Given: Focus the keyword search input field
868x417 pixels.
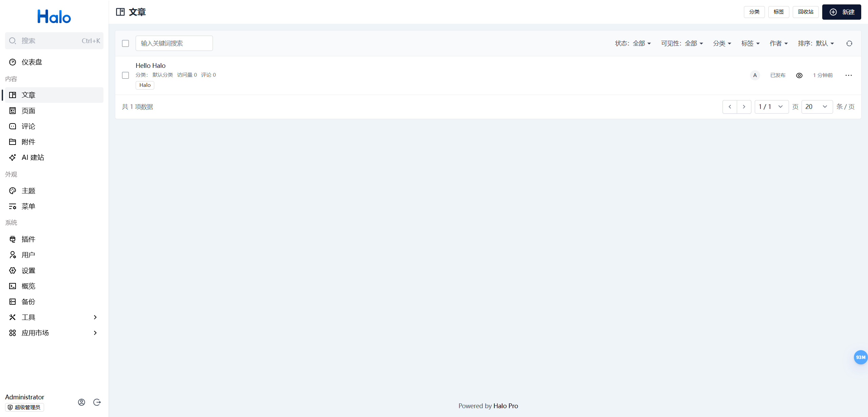Looking at the screenshot, I should [x=174, y=43].
